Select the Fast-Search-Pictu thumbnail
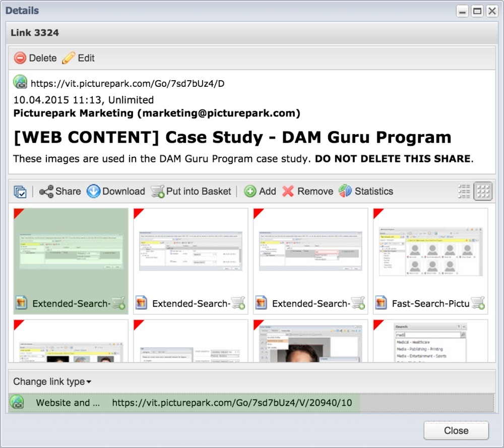504x448 pixels. (430, 261)
